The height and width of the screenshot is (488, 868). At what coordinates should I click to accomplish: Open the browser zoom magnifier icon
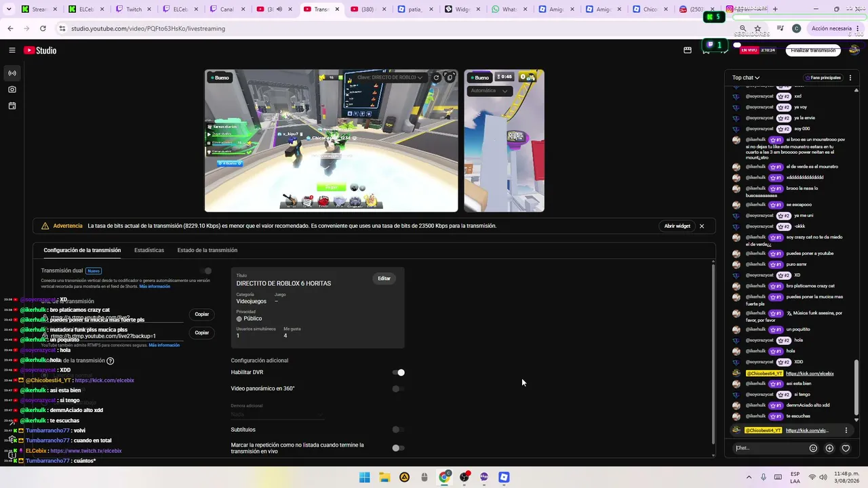743,28
